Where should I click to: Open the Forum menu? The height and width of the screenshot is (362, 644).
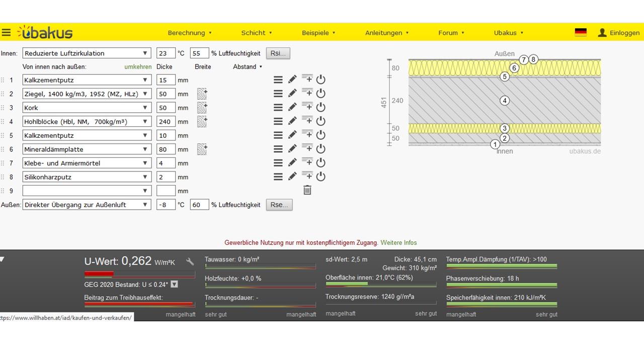pos(451,33)
